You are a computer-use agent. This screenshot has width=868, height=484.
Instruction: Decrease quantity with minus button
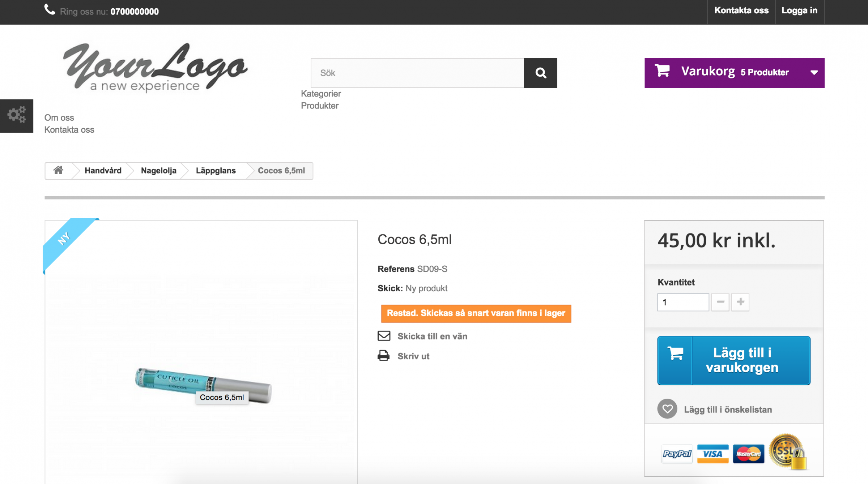pos(720,302)
